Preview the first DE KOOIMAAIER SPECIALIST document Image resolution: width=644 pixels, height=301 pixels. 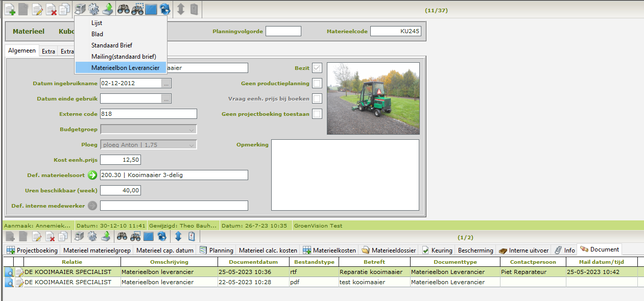[9, 272]
